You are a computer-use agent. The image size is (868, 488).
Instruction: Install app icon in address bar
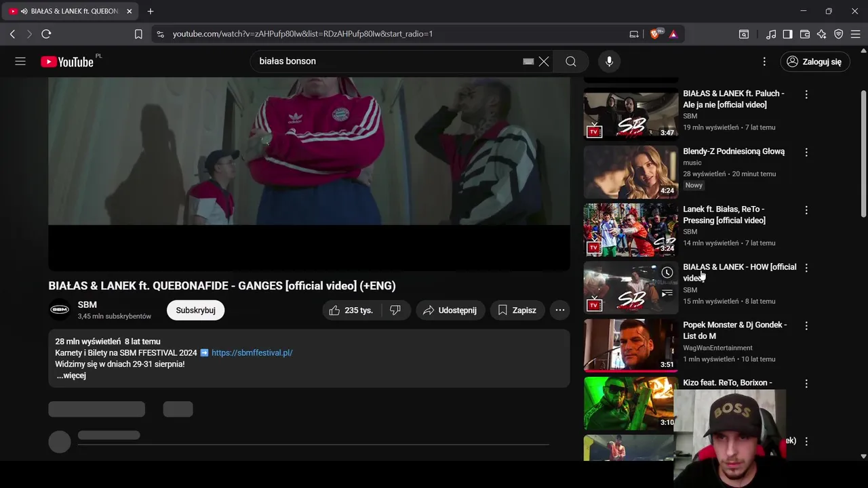(634, 34)
